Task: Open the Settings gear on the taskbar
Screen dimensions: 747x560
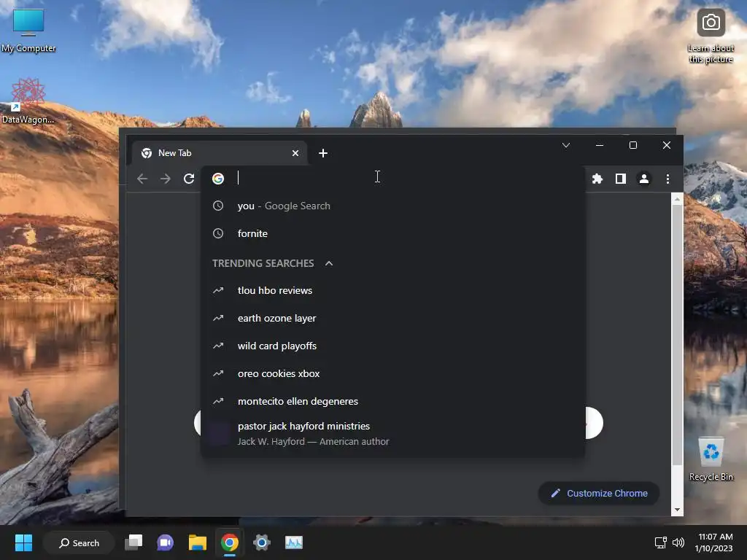Action: pos(262,542)
